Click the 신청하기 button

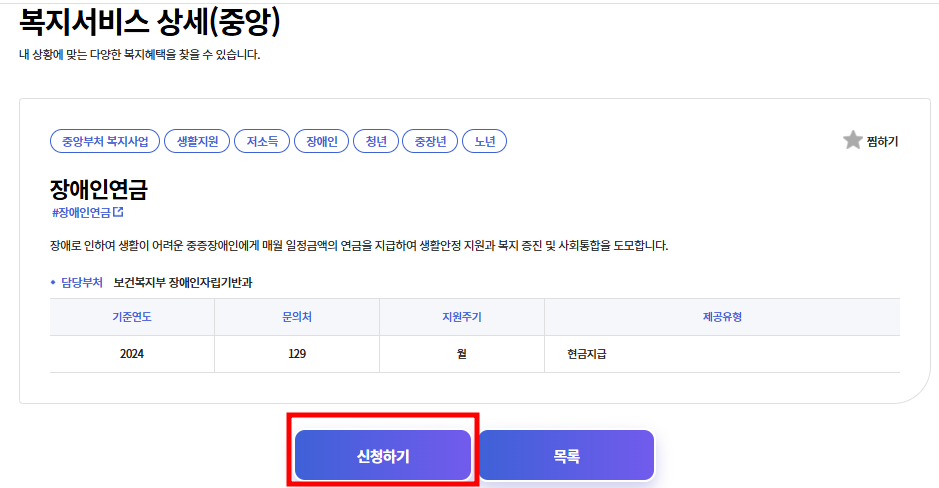pos(383,456)
